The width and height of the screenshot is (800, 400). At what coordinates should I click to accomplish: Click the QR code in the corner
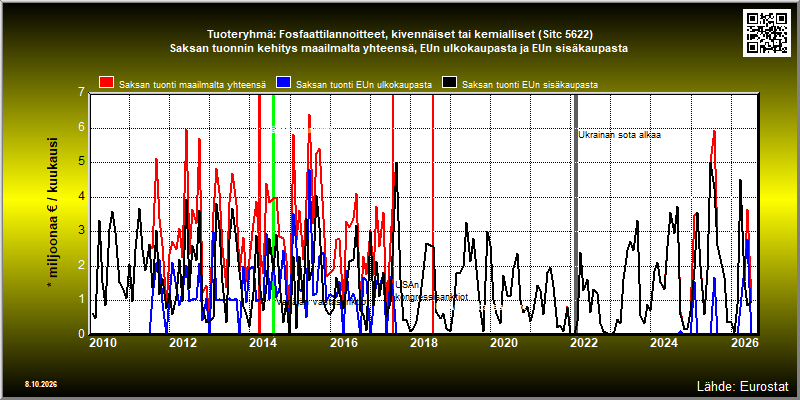click(x=768, y=32)
